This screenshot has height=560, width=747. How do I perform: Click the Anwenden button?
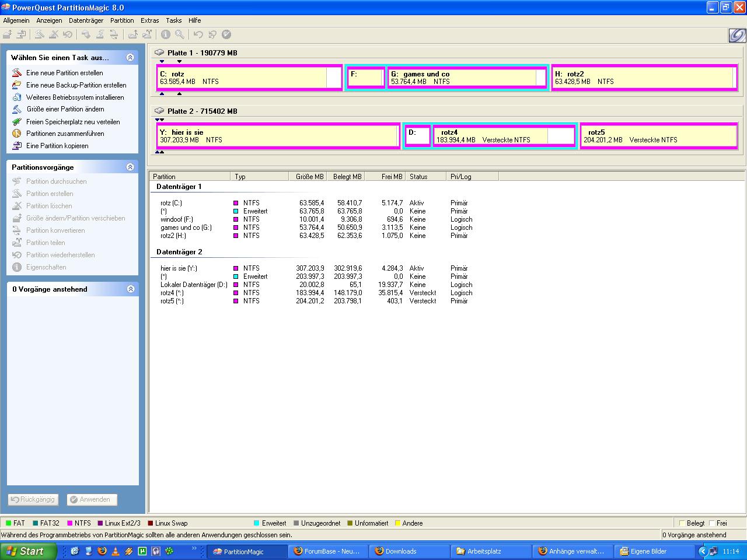coord(92,499)
